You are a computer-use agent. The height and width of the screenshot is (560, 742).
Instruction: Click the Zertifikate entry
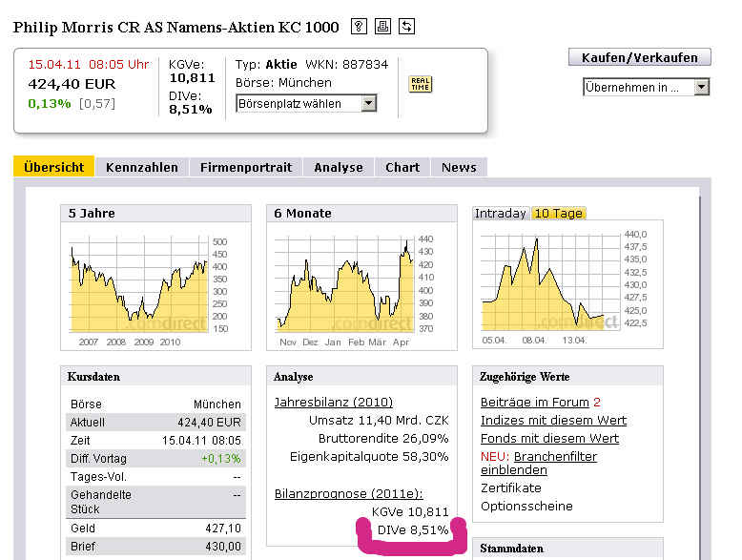[x=511, y=488]
